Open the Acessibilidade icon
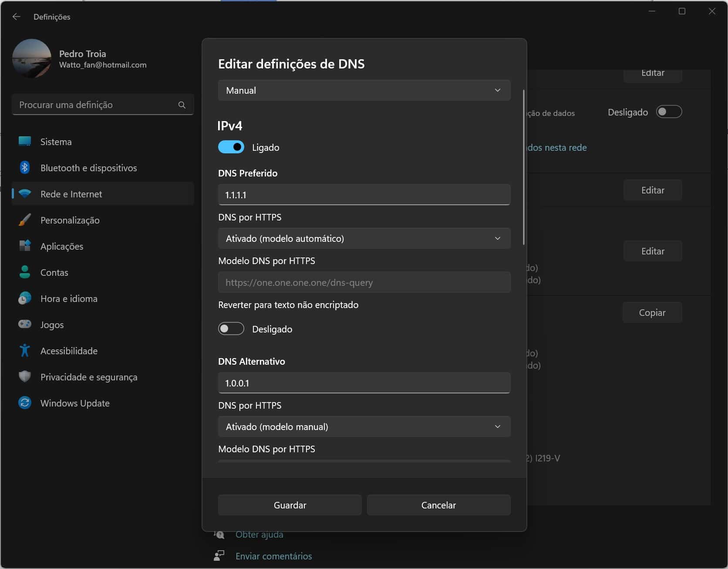 (x=25, y=351)
